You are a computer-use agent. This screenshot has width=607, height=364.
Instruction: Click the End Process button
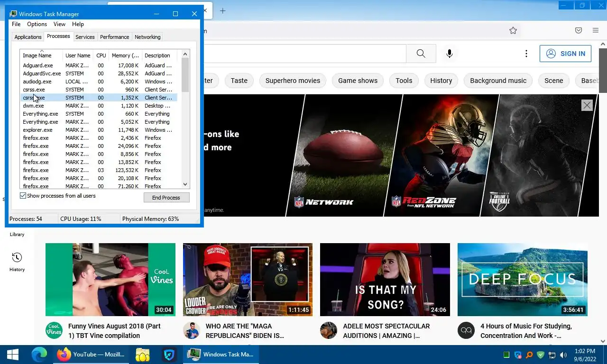[166, 198]
